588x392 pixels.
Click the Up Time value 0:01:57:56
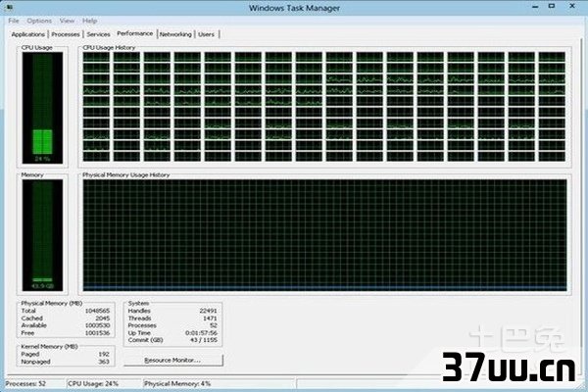pos(201,333)
